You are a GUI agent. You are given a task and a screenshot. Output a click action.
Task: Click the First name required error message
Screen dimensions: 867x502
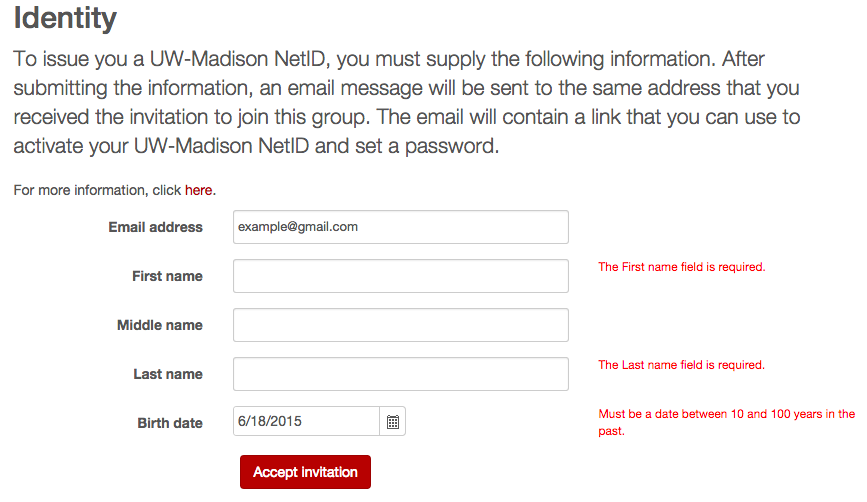[x=682, y=267]
